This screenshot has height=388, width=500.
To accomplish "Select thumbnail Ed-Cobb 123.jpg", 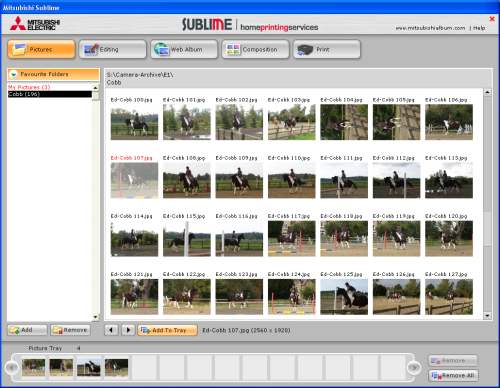I will 239,297.
